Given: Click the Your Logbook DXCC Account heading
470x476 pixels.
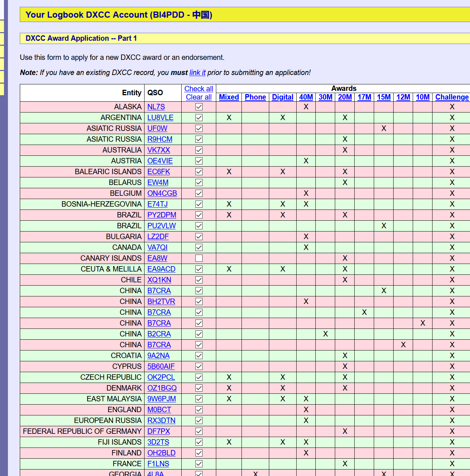Looking at the screenshot, I should tap(119, 15).
